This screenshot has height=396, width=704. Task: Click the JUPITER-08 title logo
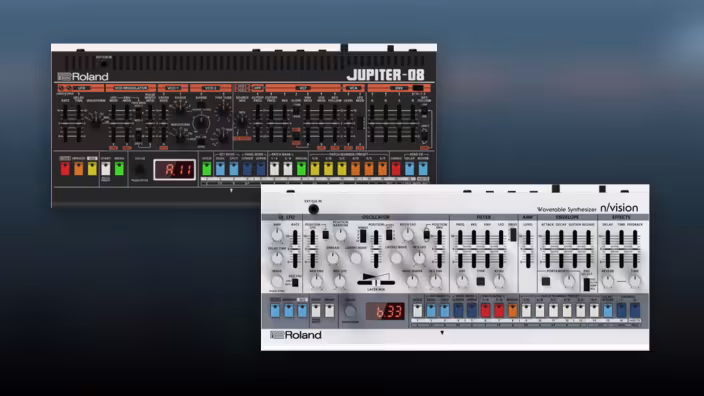coord(386,75)
